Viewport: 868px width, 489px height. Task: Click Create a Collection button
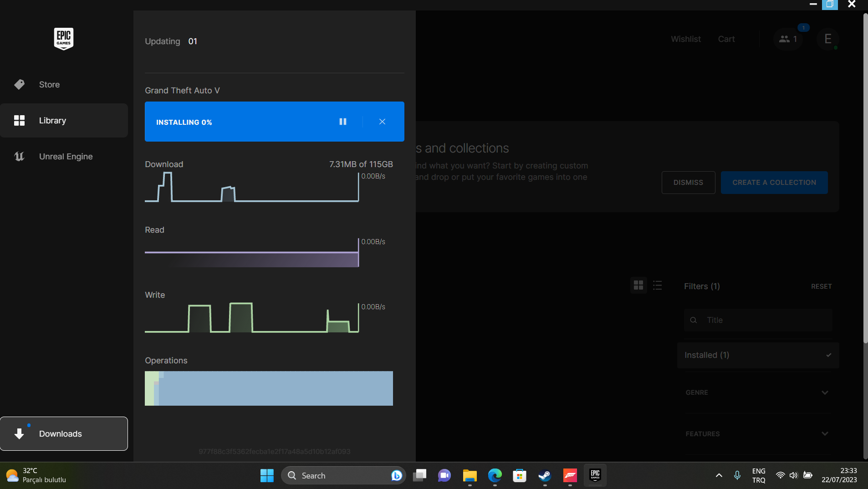774,183
